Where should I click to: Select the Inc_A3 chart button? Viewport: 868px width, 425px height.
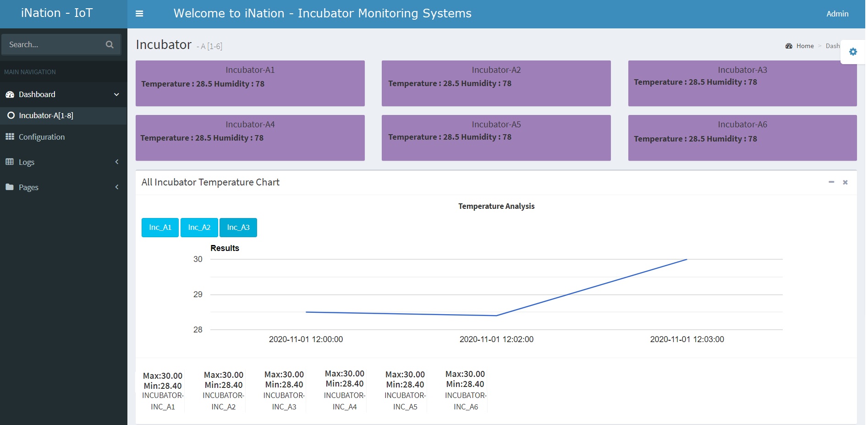point(238,228)
